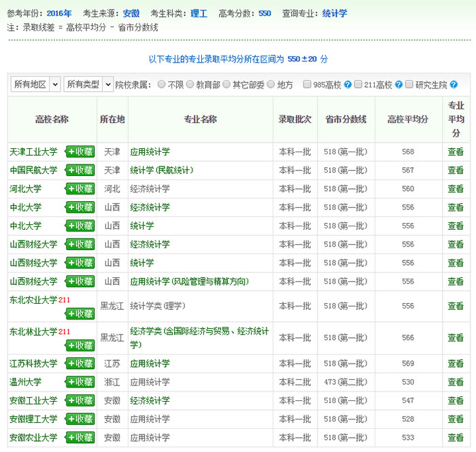Select the 教育部 radio button
Screen dimensions: 476x452
[x=190, y=84]
